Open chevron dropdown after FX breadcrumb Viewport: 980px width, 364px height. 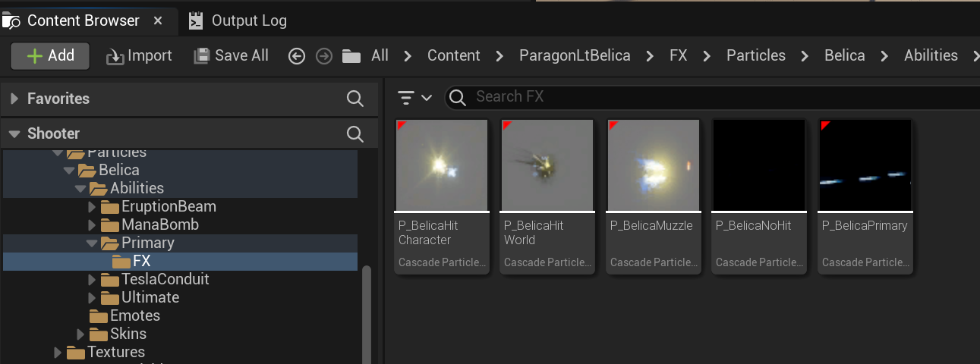click(x=707, y=56)
